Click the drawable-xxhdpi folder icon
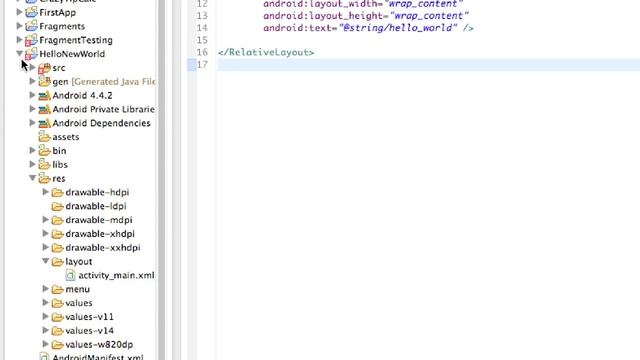Image resolution: width=640 pixels, height=360 pixels. 58,248
